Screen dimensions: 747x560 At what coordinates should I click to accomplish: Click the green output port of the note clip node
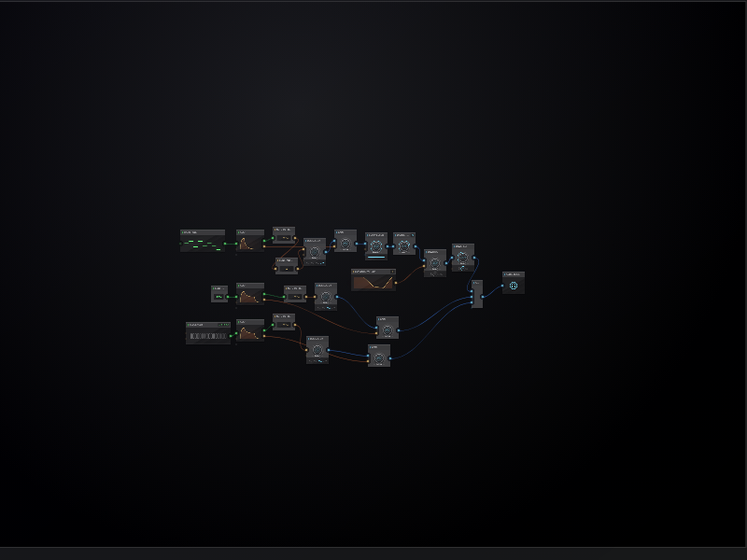[x=225, y=244]
